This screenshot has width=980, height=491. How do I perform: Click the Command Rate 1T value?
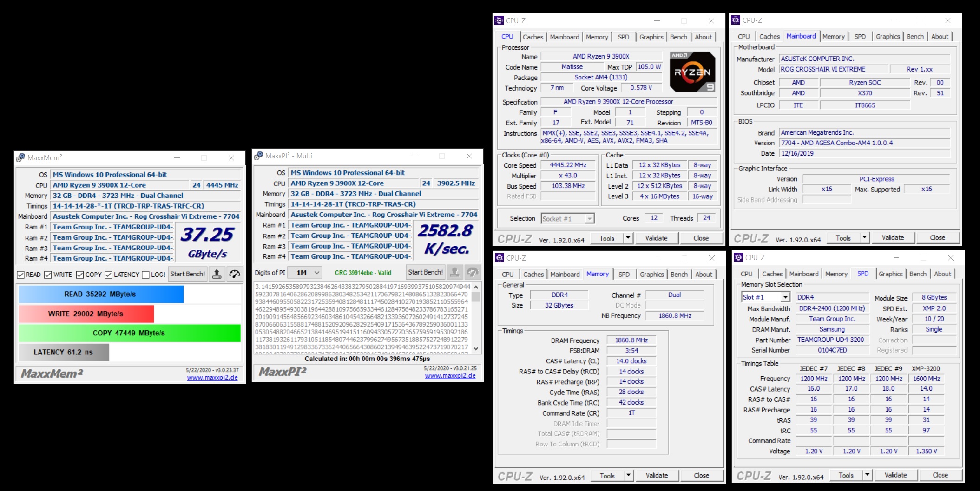pyautogui.click(x=631, y=413)
